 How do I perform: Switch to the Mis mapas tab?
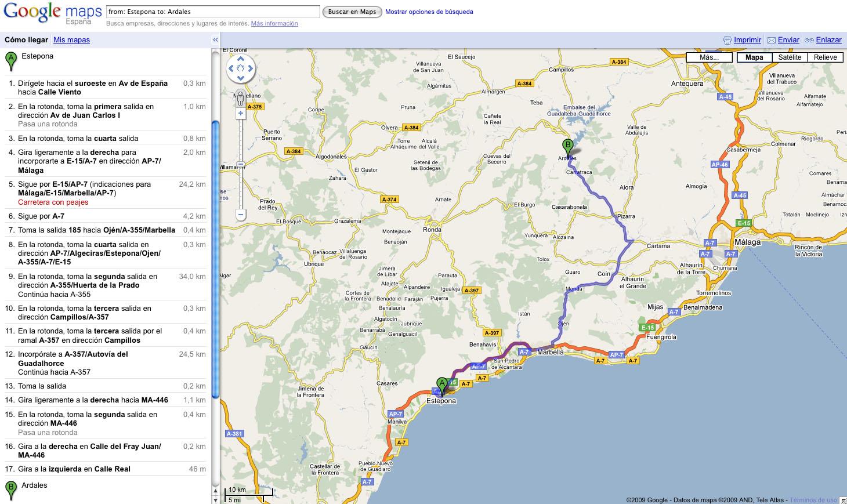(71, 40)
